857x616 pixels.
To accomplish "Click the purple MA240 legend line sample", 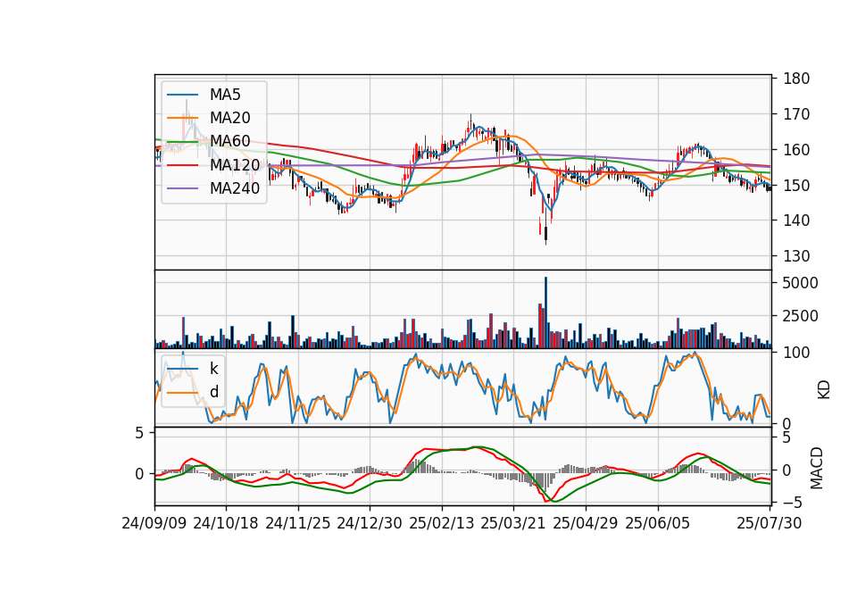I will 182,188.
